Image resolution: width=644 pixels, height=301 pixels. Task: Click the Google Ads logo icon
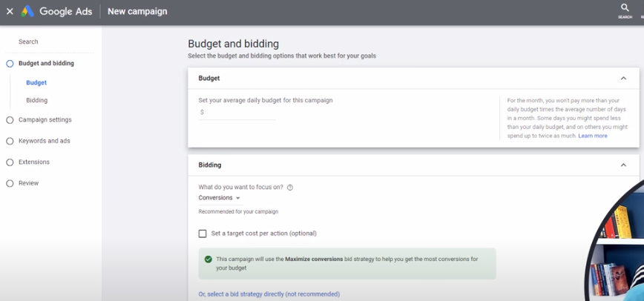[x=27, y=11]
